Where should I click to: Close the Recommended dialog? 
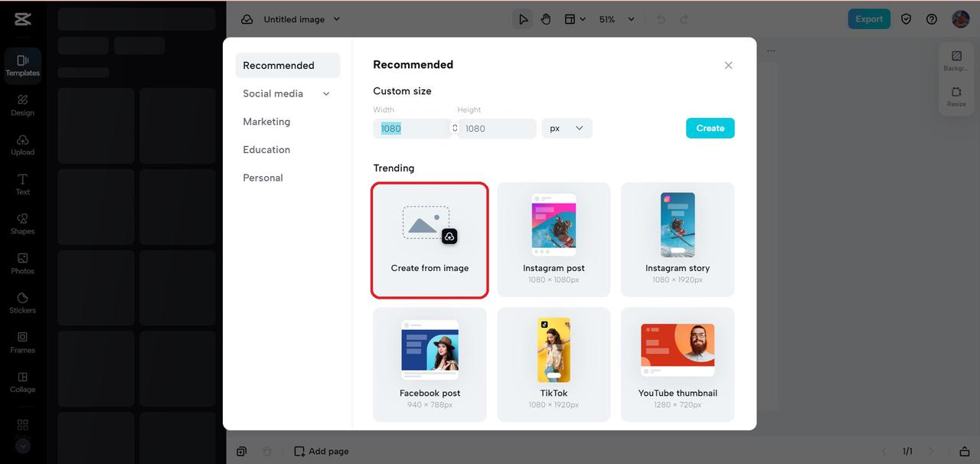click(728, 65)
